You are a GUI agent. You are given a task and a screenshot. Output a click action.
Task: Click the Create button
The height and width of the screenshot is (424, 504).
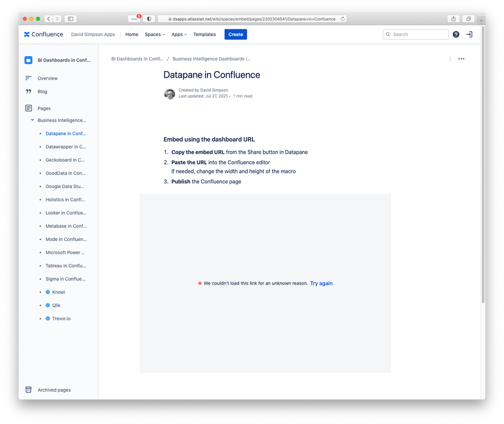click(x=236, y=34)
